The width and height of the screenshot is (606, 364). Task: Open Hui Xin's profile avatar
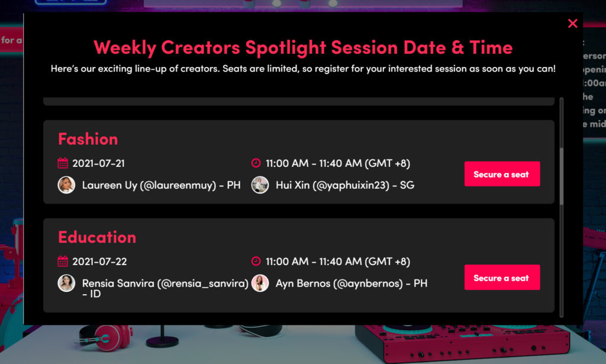260,185
